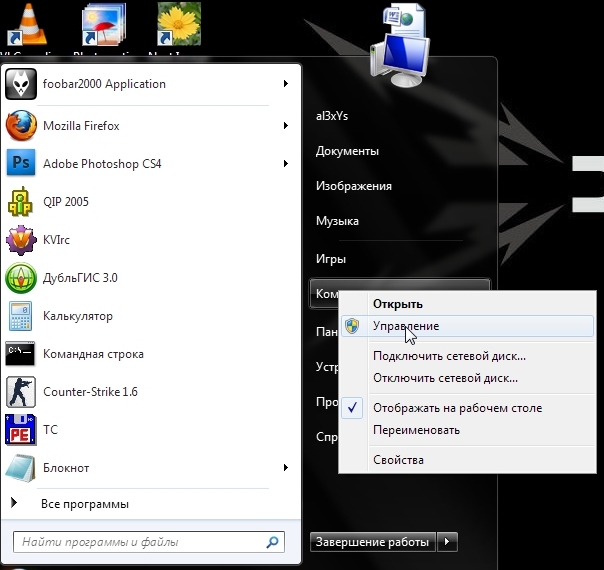Select Подключить сетевой диск...

467,356
